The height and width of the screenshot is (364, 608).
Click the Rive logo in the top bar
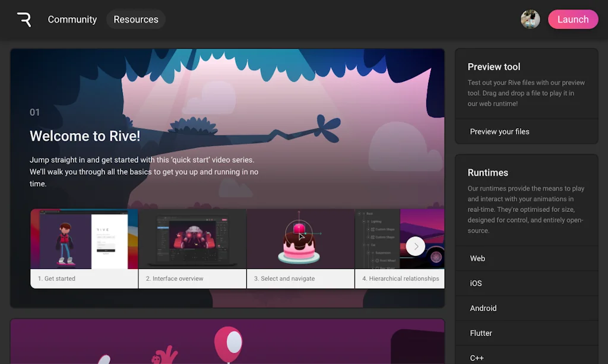(23, 19)
